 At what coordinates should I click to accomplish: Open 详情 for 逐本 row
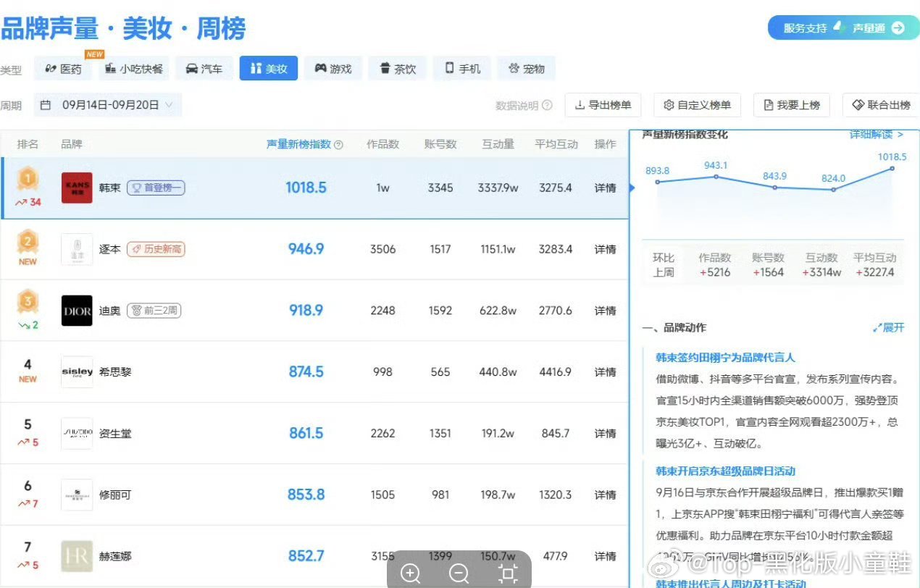pyautogui.click(x=606, y=249)
